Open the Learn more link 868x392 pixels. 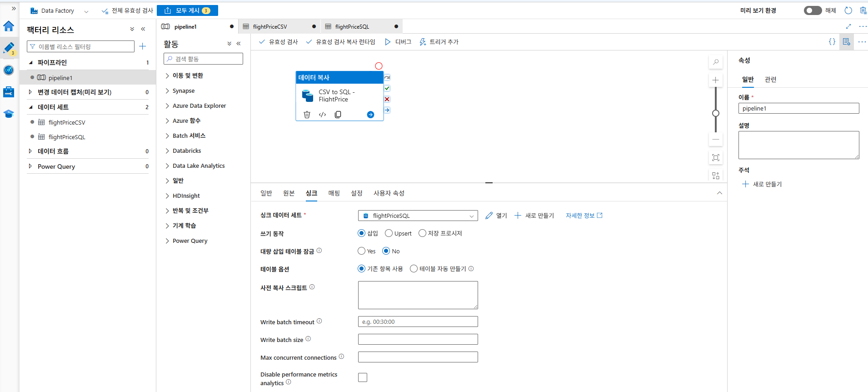584,216
